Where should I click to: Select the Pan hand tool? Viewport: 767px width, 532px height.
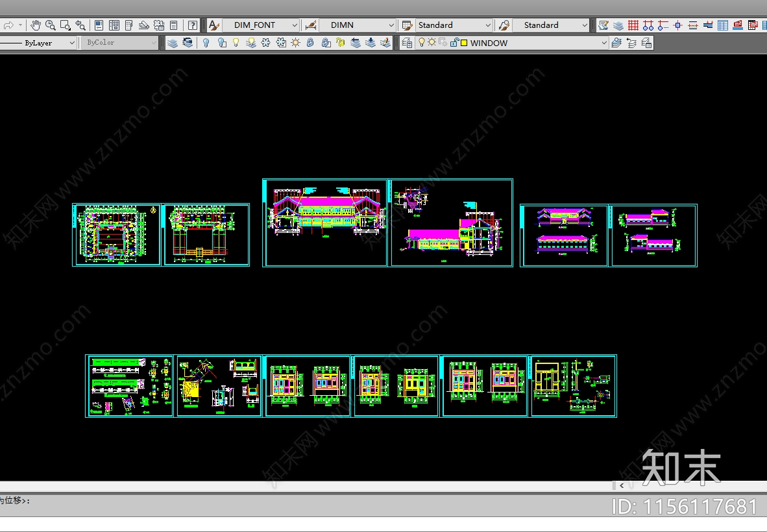[35, 25]
